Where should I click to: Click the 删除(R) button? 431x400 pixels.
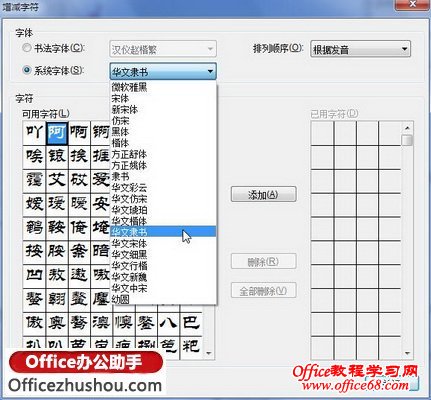click(263, 262)
